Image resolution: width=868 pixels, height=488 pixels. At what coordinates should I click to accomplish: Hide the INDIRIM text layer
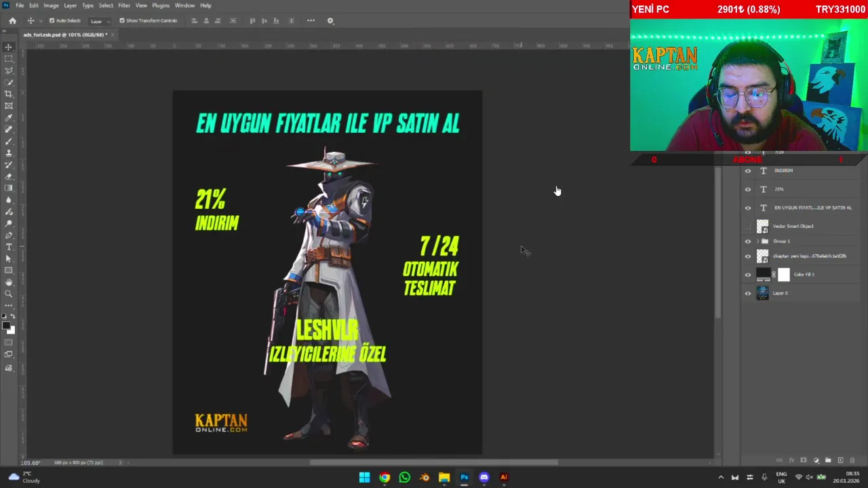pyautogui.click(x=748, y=171)
